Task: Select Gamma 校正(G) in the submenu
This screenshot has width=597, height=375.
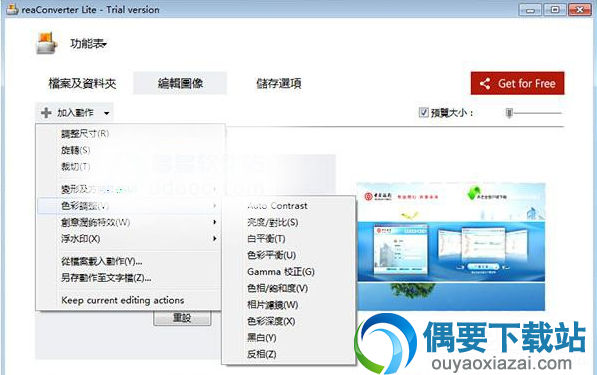Action: 289,272
